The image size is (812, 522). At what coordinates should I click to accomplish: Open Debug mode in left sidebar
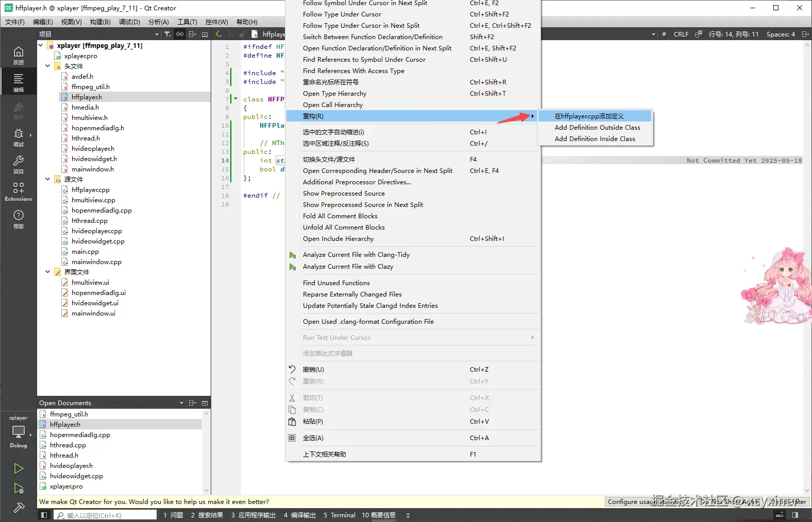coord(19,137)
